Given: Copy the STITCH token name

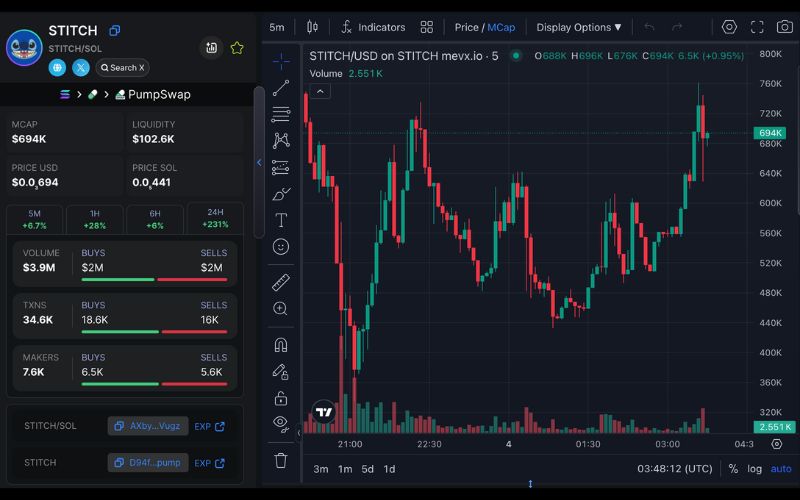Looking at the screenshot, I should (x=114, y=31).
